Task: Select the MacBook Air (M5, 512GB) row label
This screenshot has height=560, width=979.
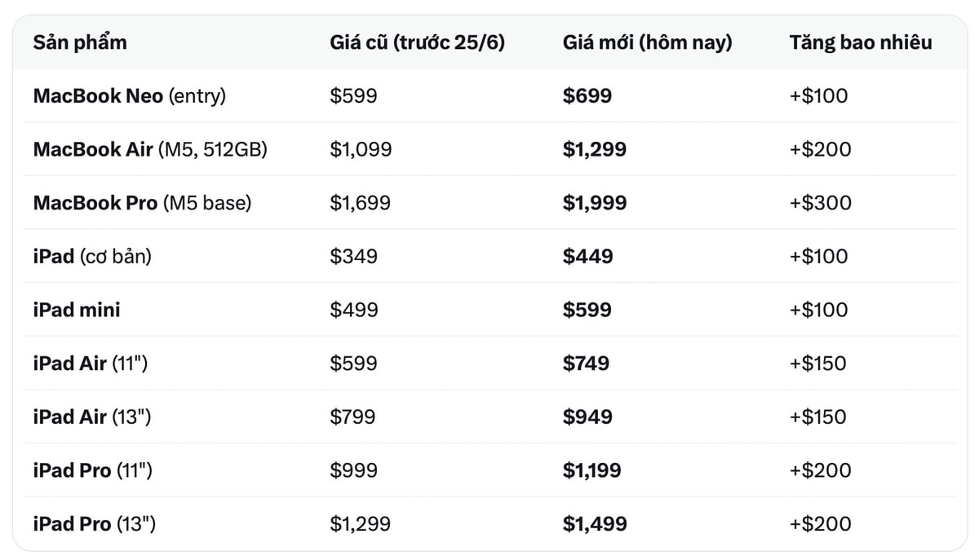Action: click(x=150, y=149)
